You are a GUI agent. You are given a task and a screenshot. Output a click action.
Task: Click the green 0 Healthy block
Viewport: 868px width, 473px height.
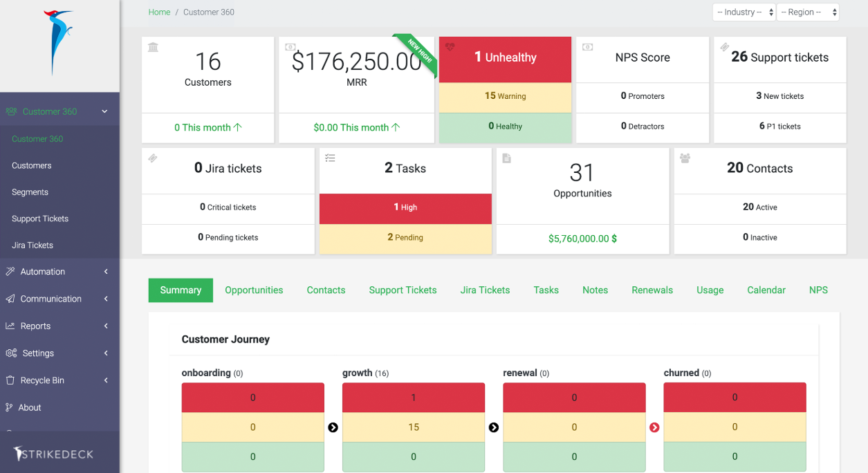[x=505, y=127]
